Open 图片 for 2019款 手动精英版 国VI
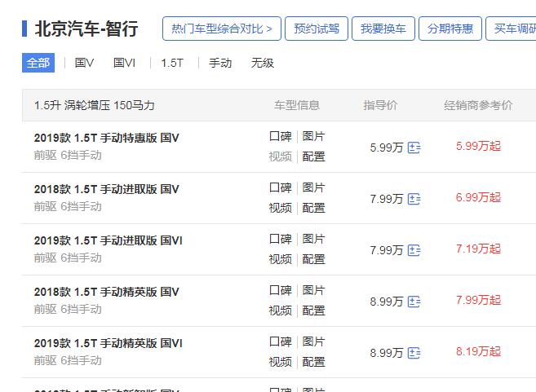This screenshot has width=536, height=392. tap(313, 341)
